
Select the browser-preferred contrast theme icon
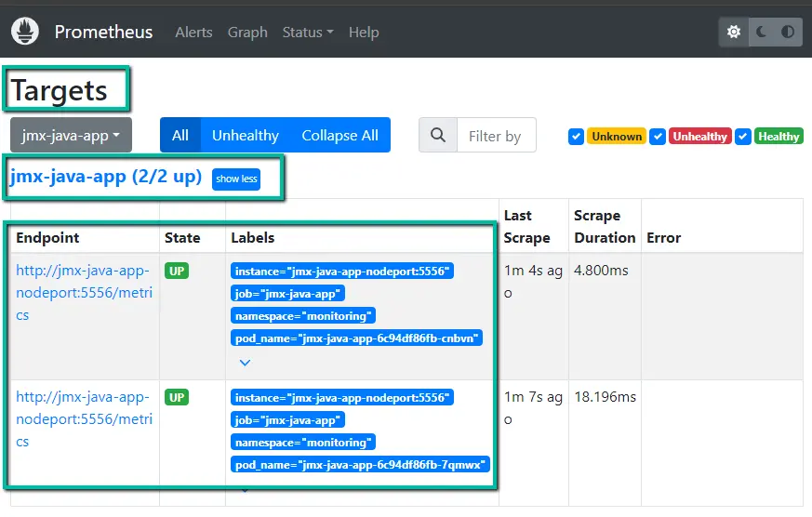tap(788, 32)
